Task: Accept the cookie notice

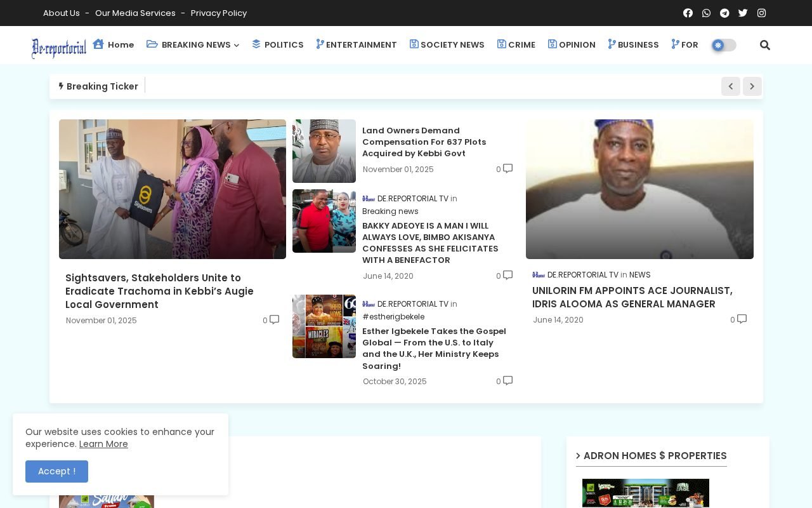Action: click(x=56, y=471)
